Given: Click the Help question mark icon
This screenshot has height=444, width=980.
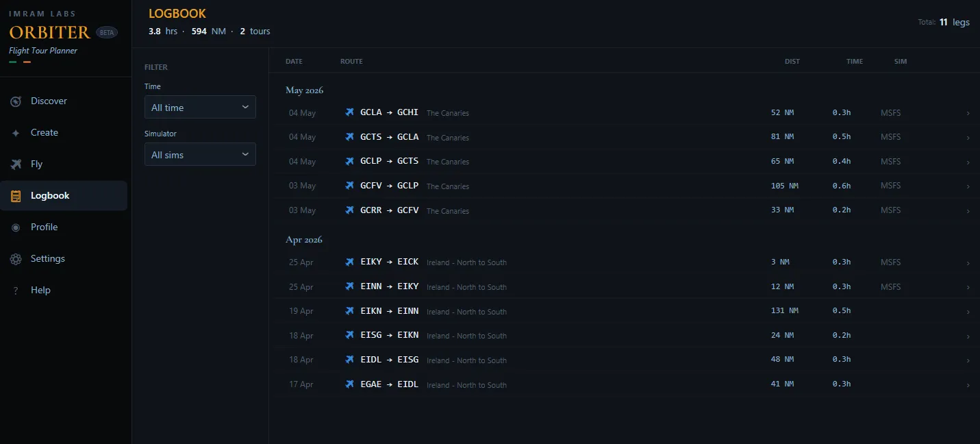Looking at the screenshot, I should coord(16,291).
